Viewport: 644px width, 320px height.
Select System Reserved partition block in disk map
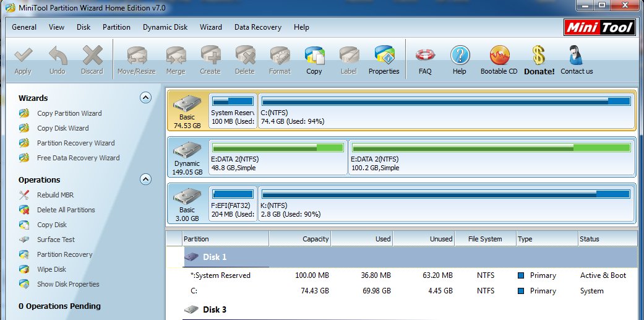click(233, 111)
